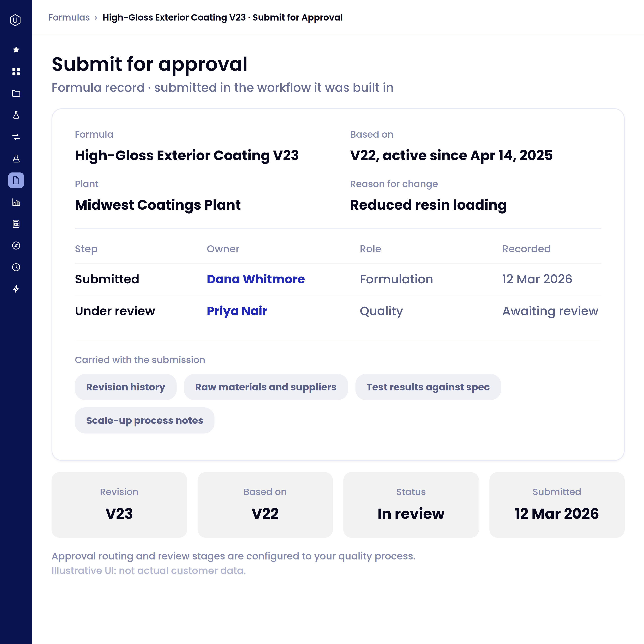Screen dimensions: 644x644
Task: Open the bar chart analytics icon
Action: pos(16,202)
